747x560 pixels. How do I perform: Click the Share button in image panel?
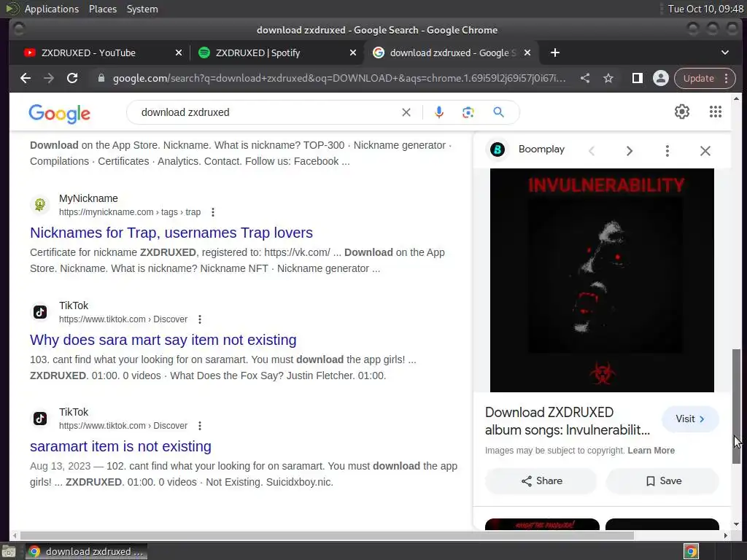point(541,481)
